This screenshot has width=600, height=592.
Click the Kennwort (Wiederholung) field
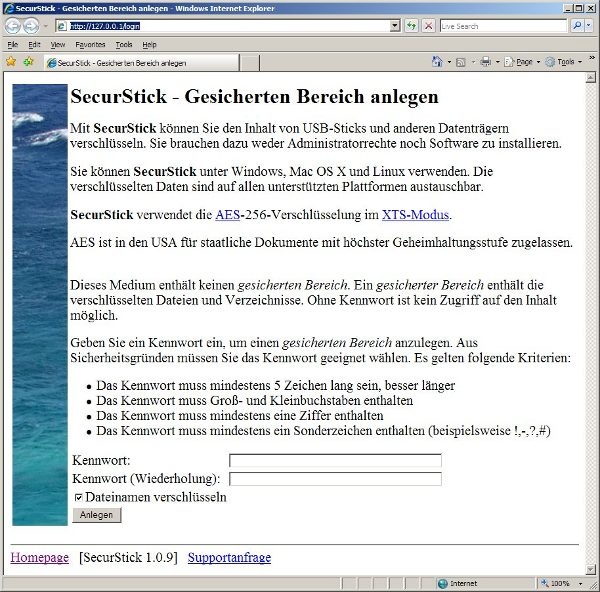pos(335,479)
